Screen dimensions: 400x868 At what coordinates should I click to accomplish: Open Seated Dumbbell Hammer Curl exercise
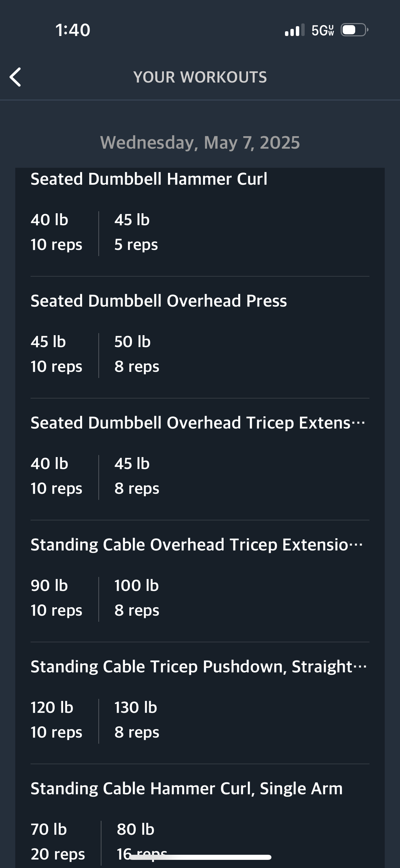tap(149, 179)
